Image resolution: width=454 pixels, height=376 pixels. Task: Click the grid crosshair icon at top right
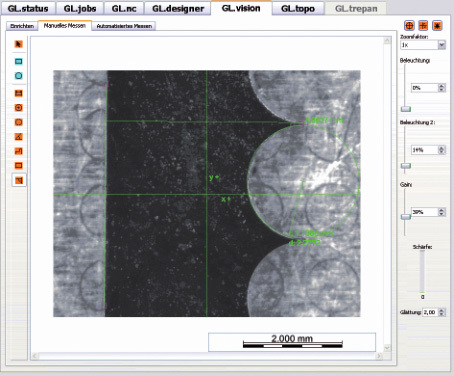click(423, 26)
